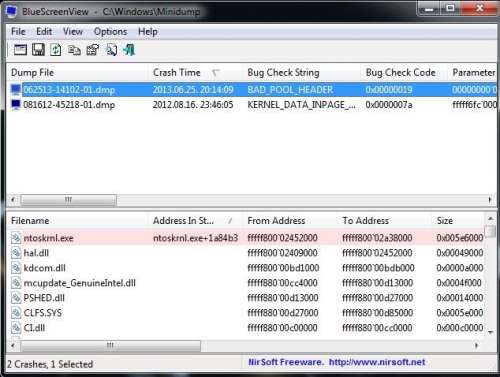The width and height of the screenshot is (500, 377).
Task: Click the lower pane horizontal scrollbar thumb
Action: [x=111, y=346]
